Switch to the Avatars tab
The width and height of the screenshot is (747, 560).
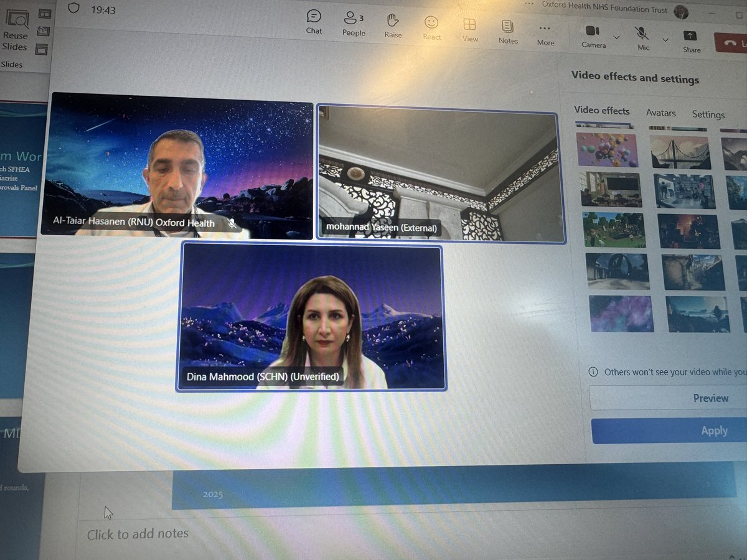pos(660,113)
